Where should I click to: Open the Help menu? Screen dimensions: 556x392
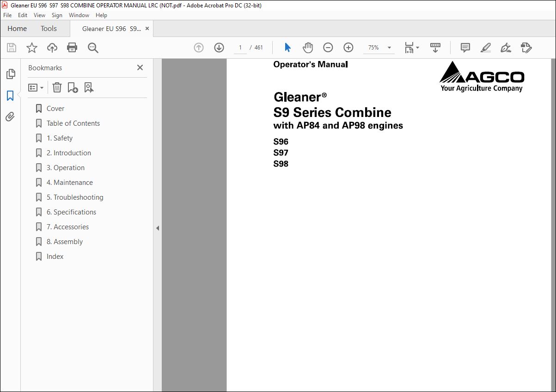[101, 15]
